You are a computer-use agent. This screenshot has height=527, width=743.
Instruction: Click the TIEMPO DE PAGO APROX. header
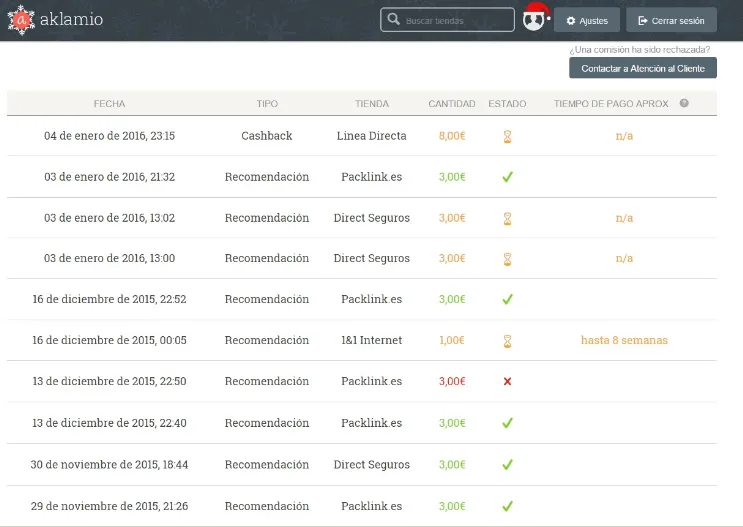click(612, 104)
